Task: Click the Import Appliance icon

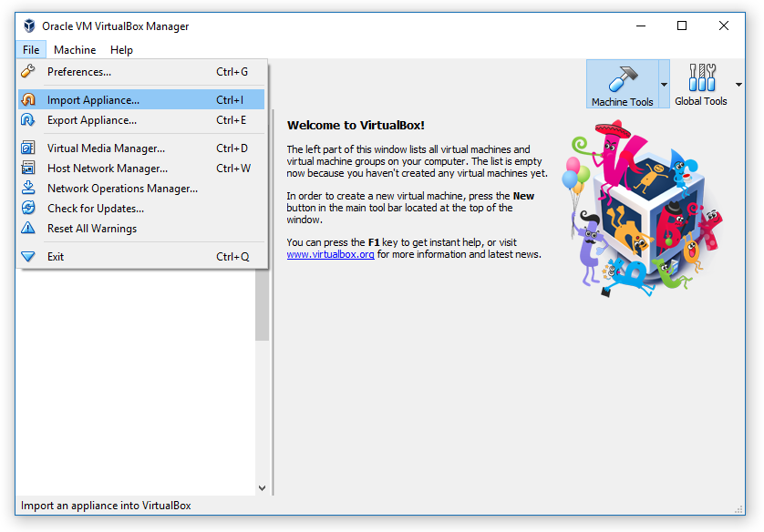Action: 28,100
